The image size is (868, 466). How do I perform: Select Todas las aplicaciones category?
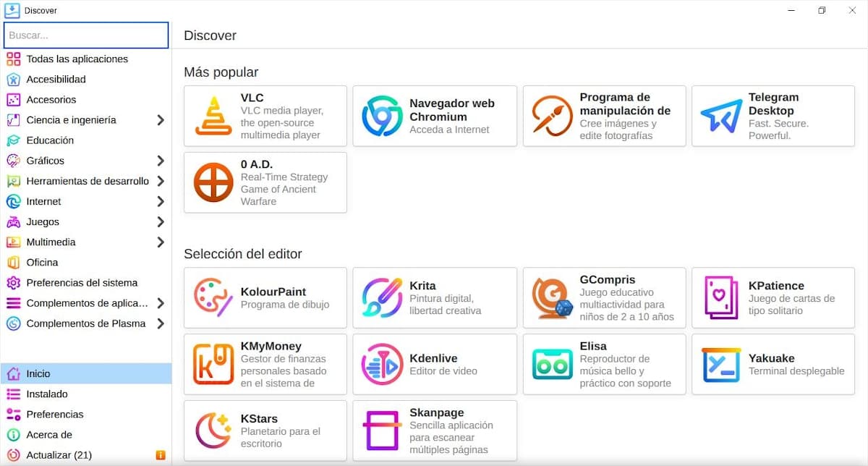[x=77, y=59]
